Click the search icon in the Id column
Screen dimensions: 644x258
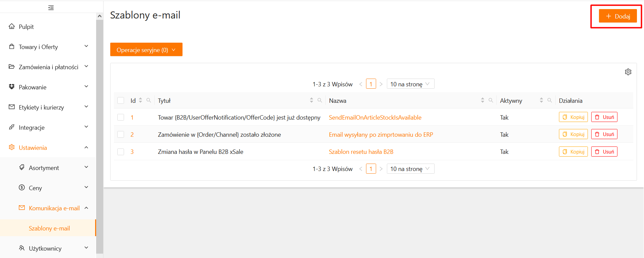149,100
